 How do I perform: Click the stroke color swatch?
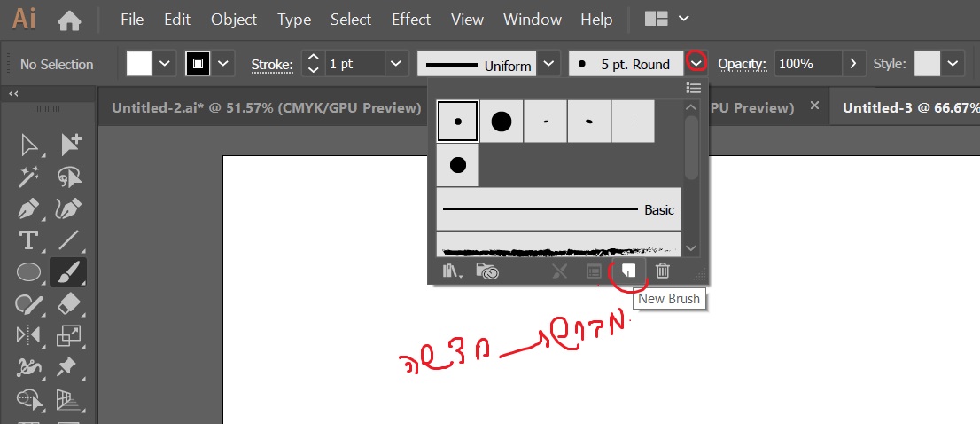(198, 64)
